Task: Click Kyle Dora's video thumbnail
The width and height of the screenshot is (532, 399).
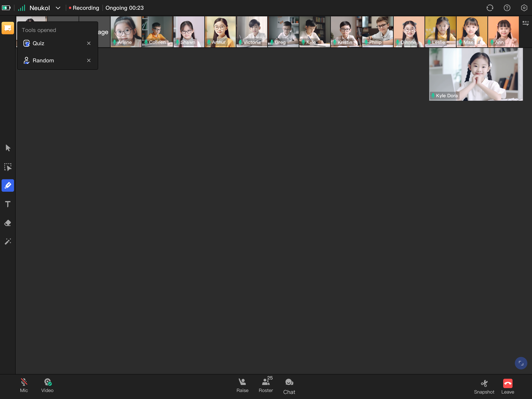Action: (476, 74)
